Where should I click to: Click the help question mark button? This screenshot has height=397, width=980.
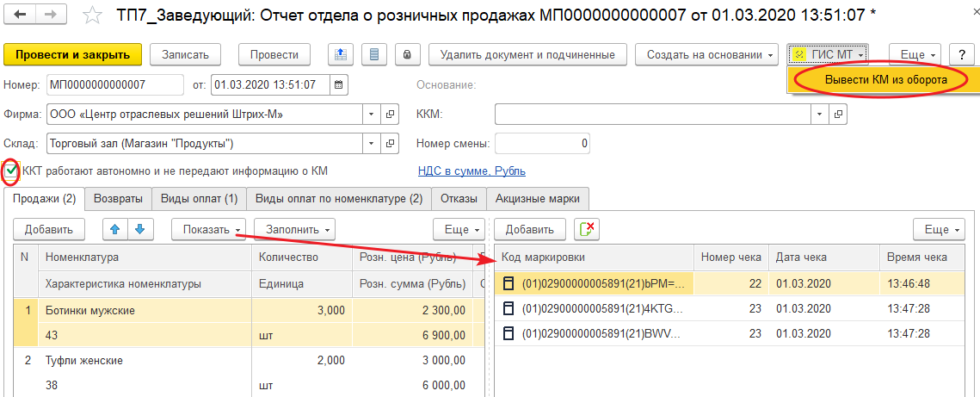point(961,54)
